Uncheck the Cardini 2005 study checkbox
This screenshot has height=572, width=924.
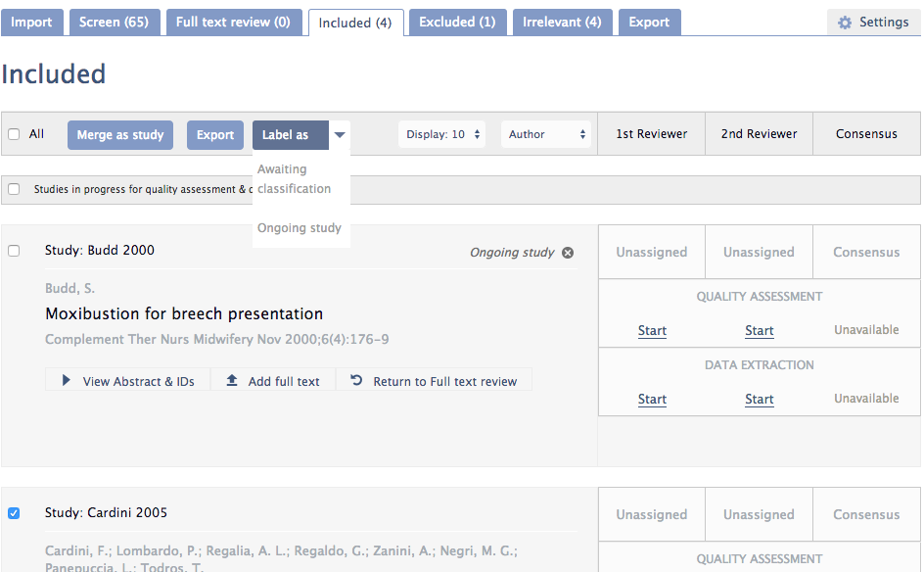14,512
